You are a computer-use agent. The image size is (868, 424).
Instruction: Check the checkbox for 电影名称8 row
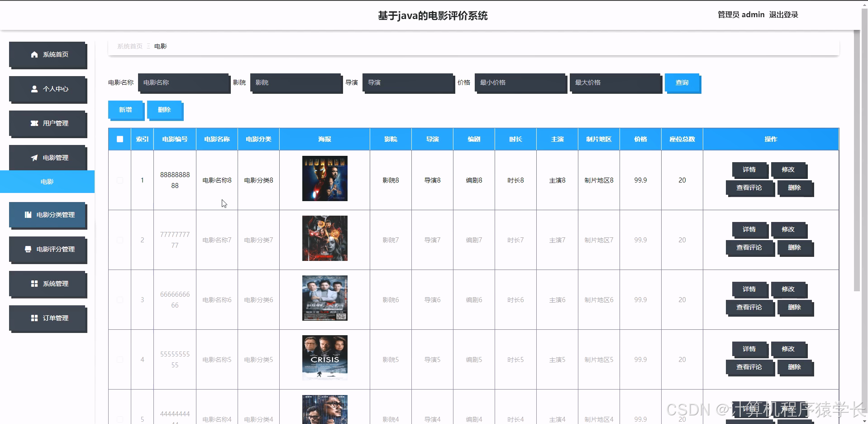click(119, 180)
